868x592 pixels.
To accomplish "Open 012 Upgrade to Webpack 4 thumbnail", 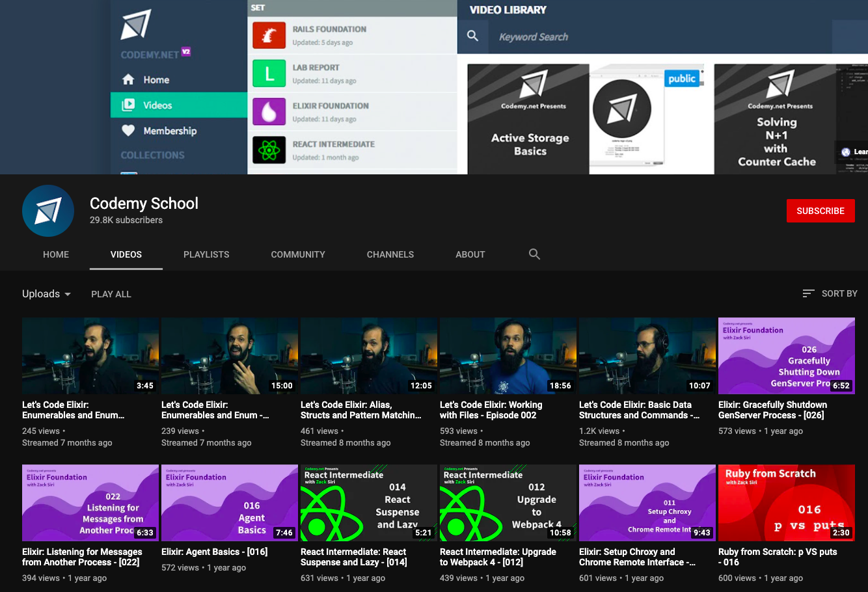I will pyautogui.click(x=508, y=503).
